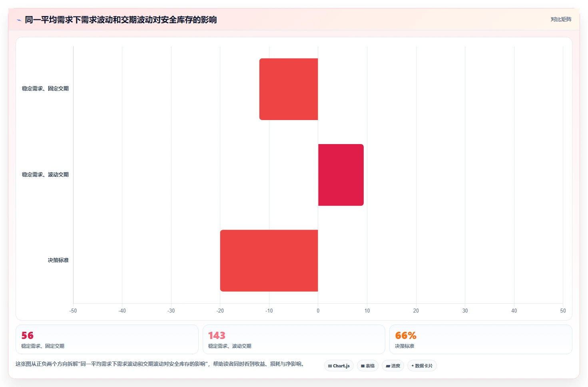Viewport: 588px width, 387px height.
Task: Click the x-axis tick label 0
Action: (x=318, y=311)
